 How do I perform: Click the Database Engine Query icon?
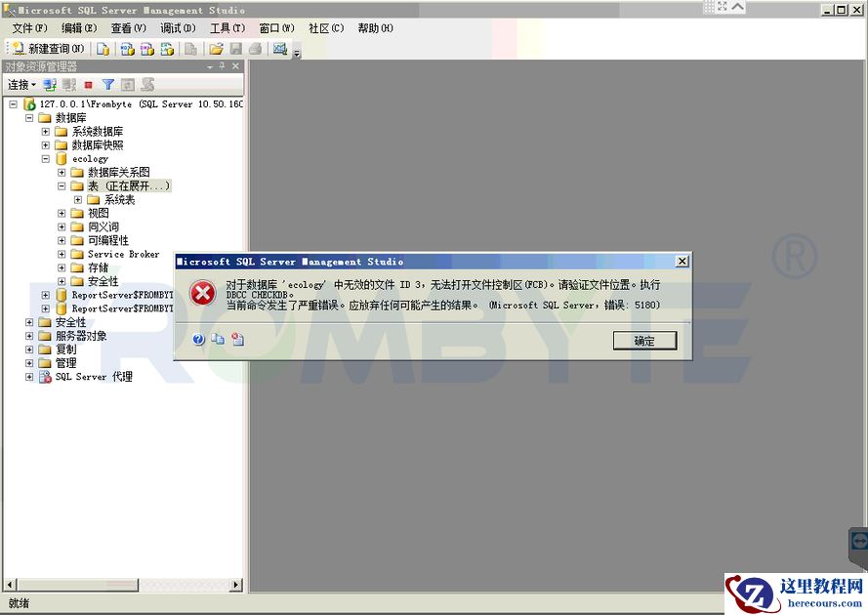pyautogui.click(x=103, y=49)
